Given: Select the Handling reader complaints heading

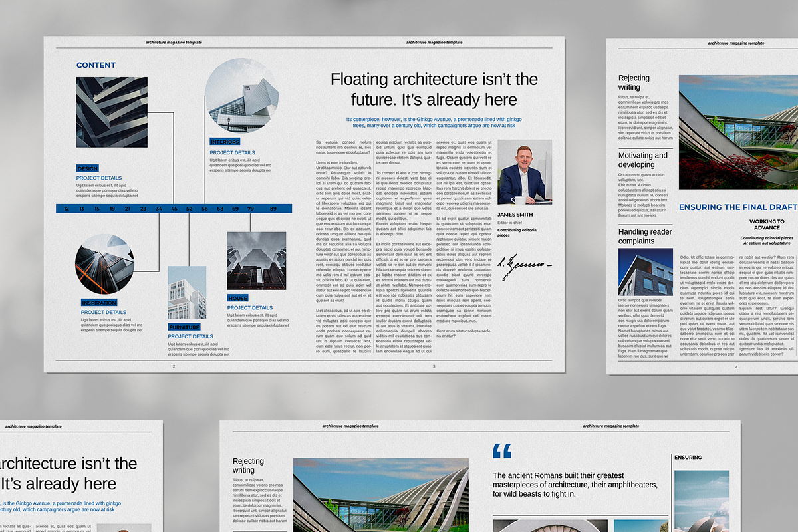Looking at the screenshot, I should coord(645,236).
